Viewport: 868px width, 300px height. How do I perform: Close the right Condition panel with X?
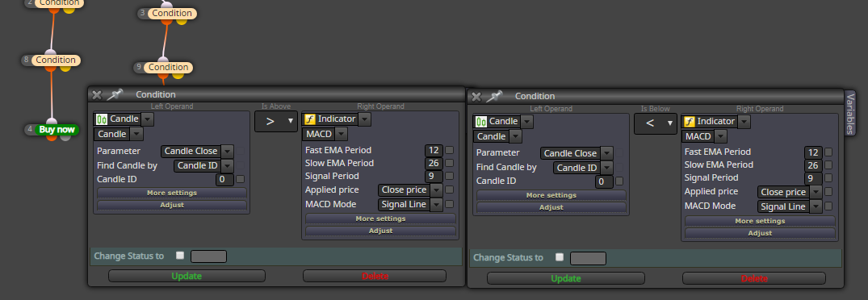point(476,97)
